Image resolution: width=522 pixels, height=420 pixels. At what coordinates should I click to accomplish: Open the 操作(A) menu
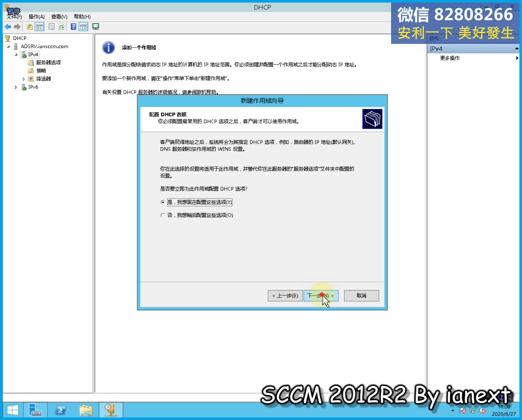[37, 17]
